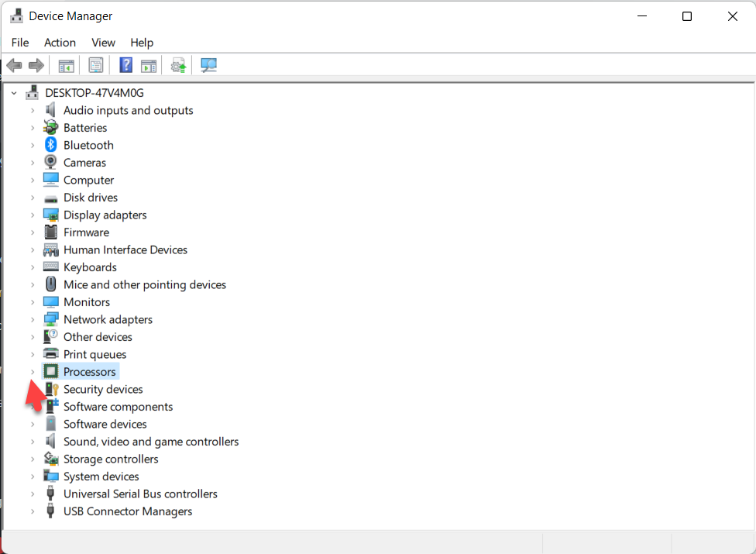Click the Cameras category icon
This screenshot has width=756, height=554.
[51, 163]
